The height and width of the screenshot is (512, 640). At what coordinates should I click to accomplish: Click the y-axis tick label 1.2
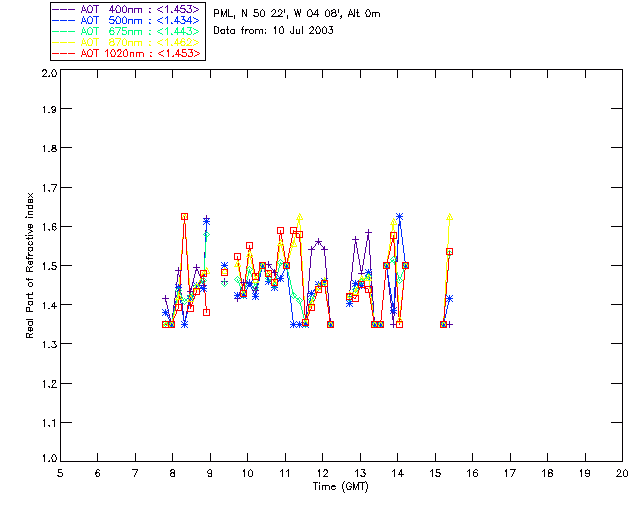[x=49, y=384]
